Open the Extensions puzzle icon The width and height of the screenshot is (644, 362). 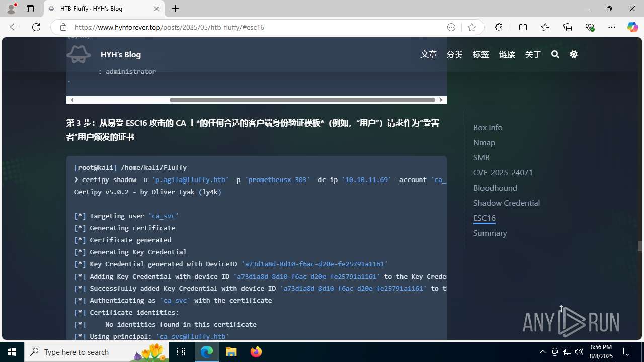[499, 27]
